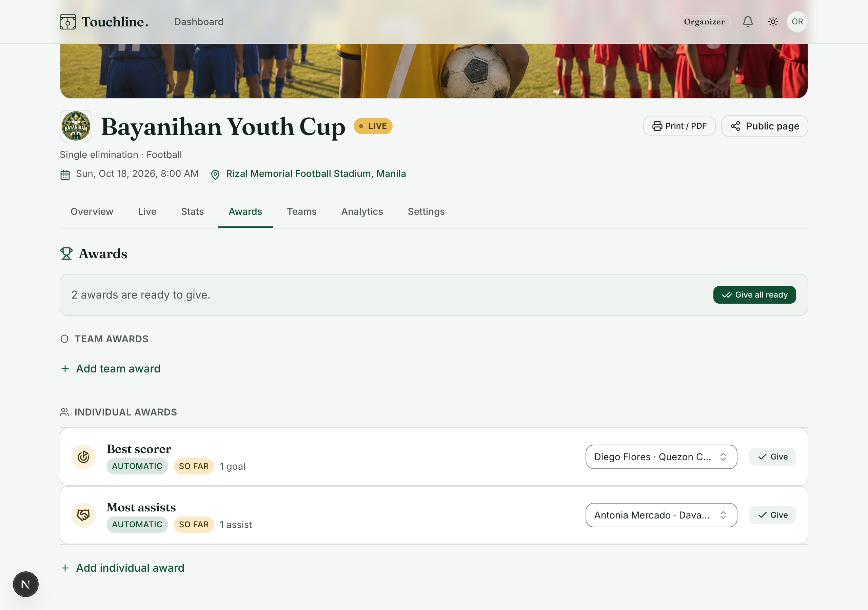Click the Most assists handshake icon
This screenshot has width=868, height=610.
tap(83, 515)
